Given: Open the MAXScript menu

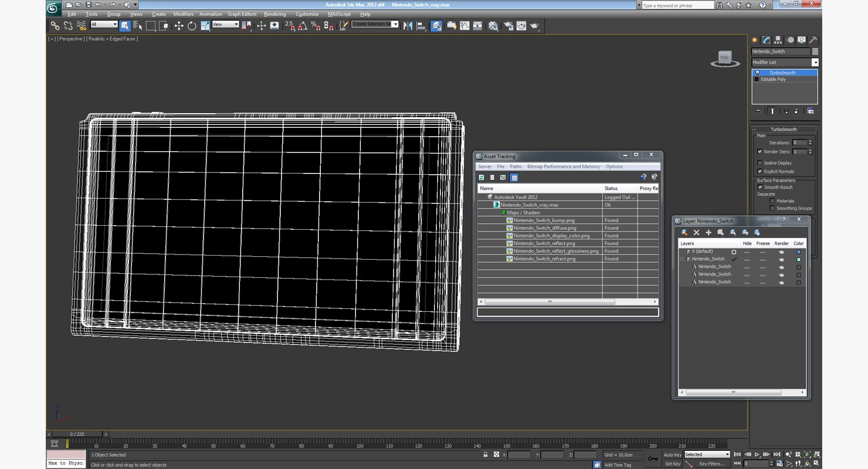Looking at the screenshot, I should pyautogui.click(x=339, y=14).
